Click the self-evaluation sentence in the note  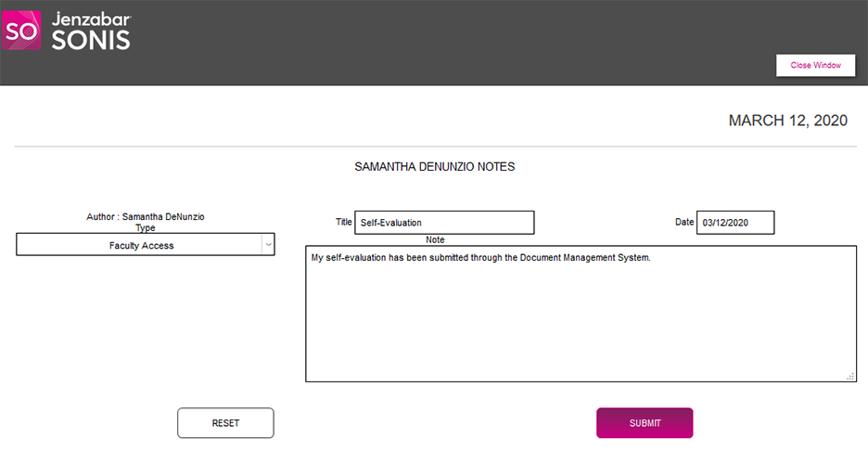480,257
